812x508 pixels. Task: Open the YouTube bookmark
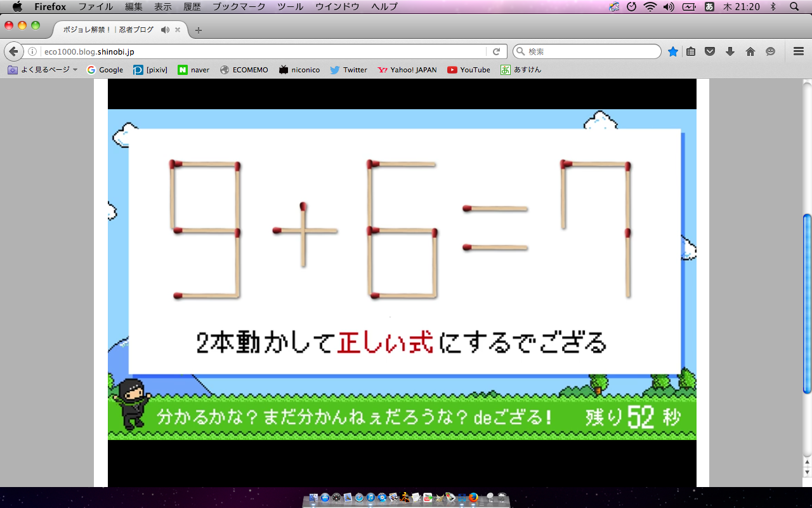469,70
